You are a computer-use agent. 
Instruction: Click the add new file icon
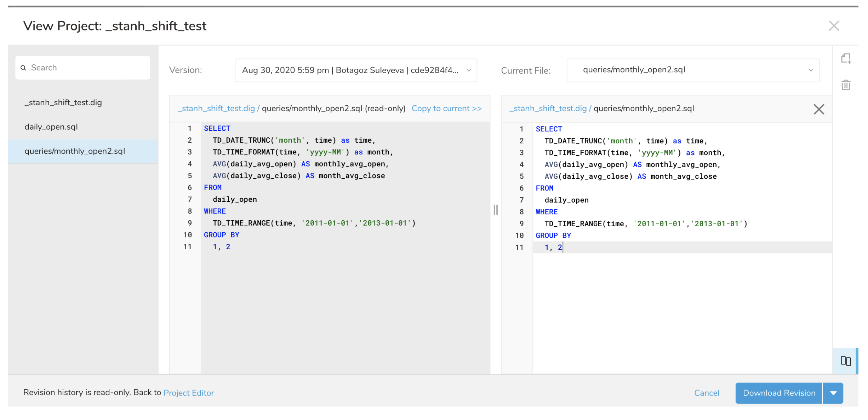click(x=846, y=58)
